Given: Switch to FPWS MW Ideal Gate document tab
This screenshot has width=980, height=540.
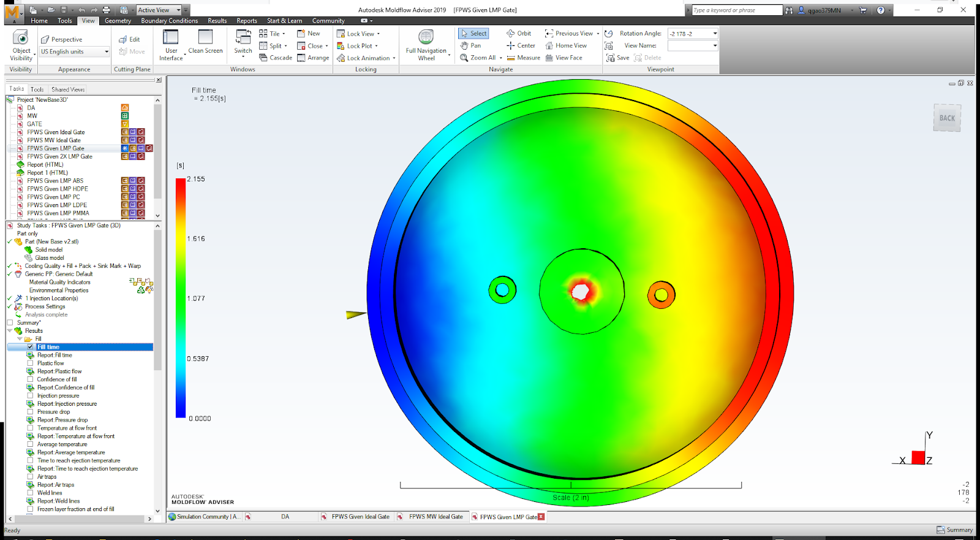Looking at the screenshot, I should click(435, 517).
